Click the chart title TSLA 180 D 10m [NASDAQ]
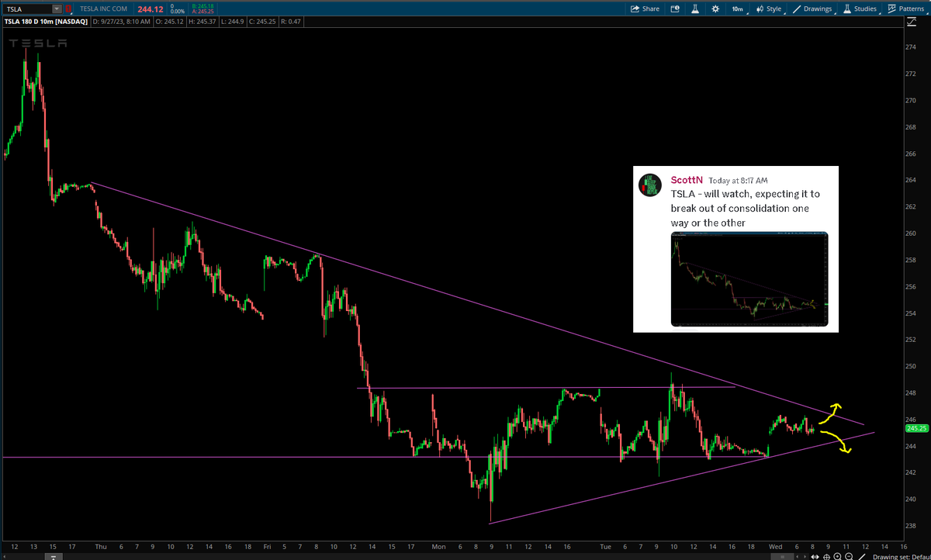The width and height of the screenshot is (931, 560). [46, 22]
